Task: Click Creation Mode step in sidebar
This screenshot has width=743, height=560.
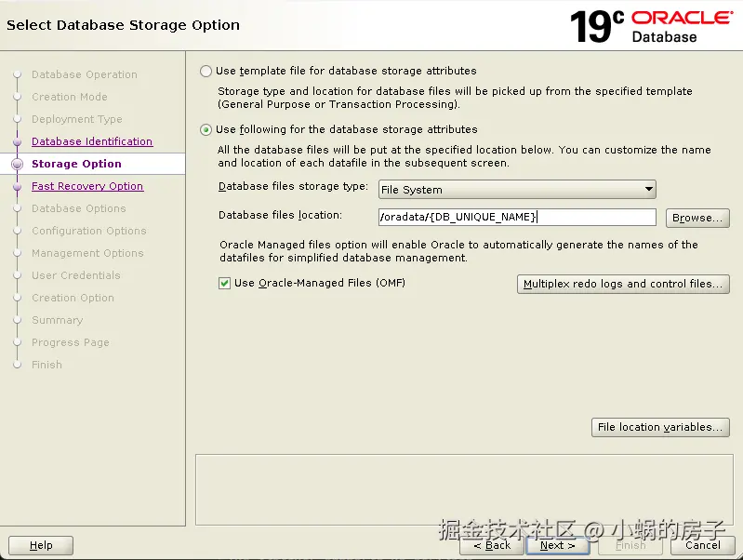Action: (x=70, y=97)
